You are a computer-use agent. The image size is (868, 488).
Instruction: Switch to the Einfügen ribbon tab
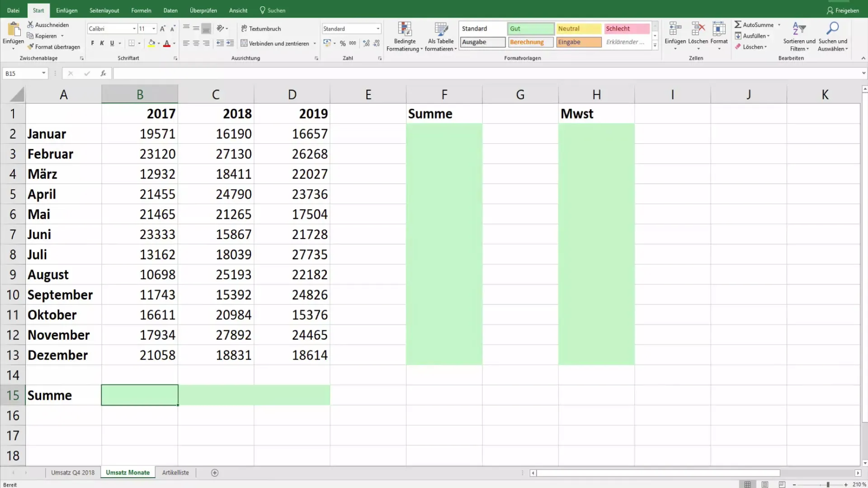(67, 10)
